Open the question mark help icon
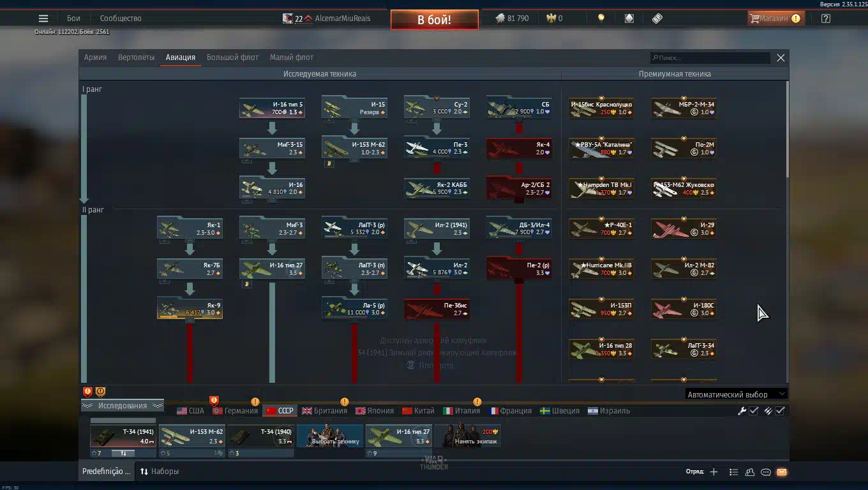This screenshot has height=490, width=868. coord(826,19)
